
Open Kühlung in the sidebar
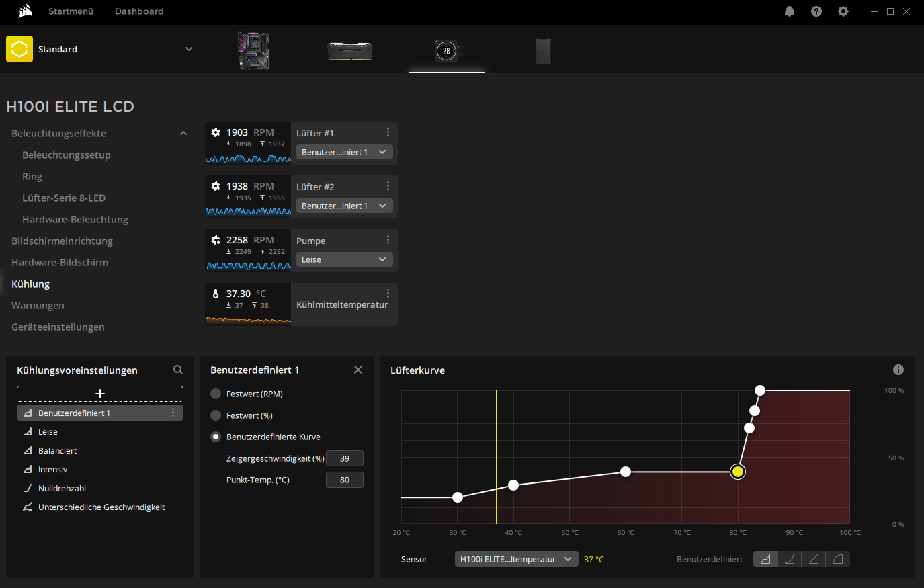31,284
